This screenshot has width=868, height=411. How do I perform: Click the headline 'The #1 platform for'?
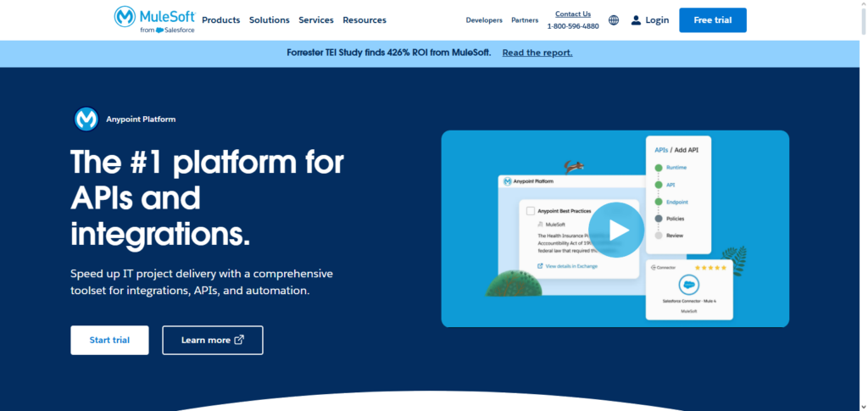(207, 163)
